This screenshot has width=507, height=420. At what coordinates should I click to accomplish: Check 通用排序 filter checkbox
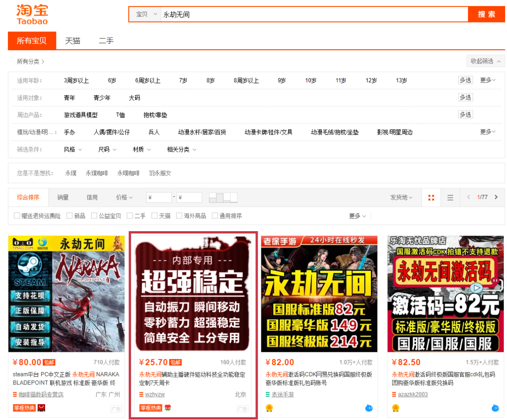215,216
